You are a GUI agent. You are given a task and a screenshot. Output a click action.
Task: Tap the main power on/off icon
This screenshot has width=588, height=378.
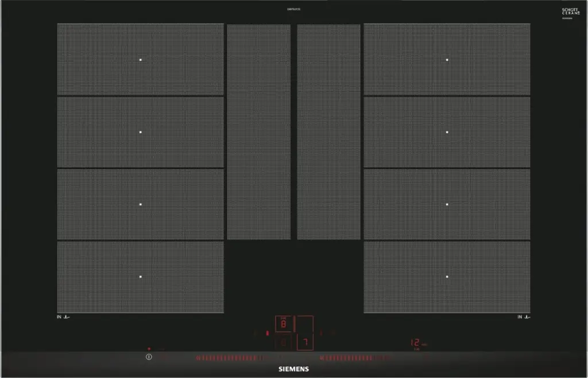pyautogui.click(x=149, y=357)
